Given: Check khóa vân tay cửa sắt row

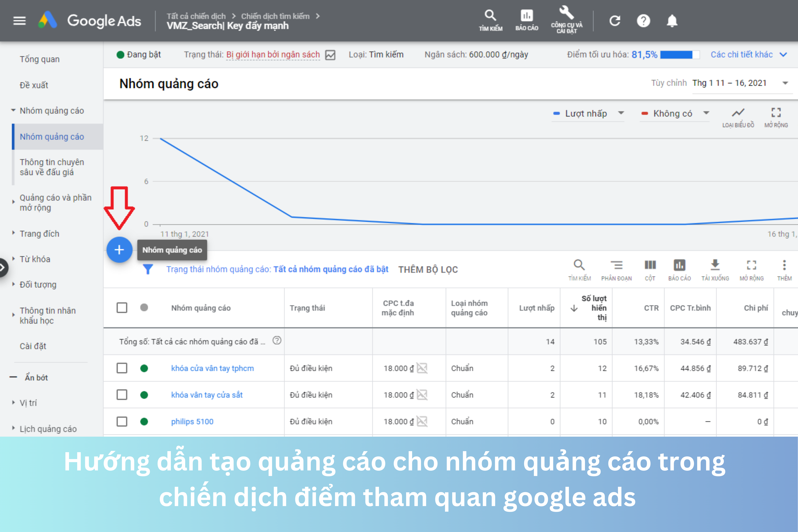Looking at the screenshot, I should coord(122,395).
